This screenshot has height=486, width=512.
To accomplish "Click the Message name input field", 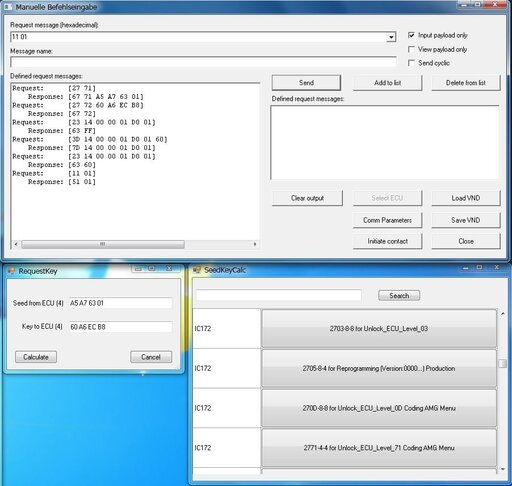I will coord(203,62).
